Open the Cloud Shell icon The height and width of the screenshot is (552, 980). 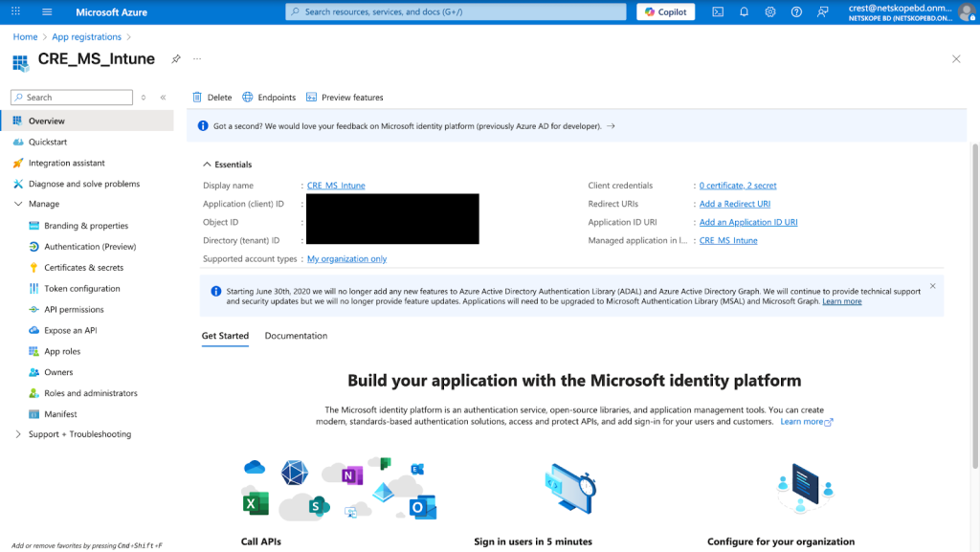point(718,11)
